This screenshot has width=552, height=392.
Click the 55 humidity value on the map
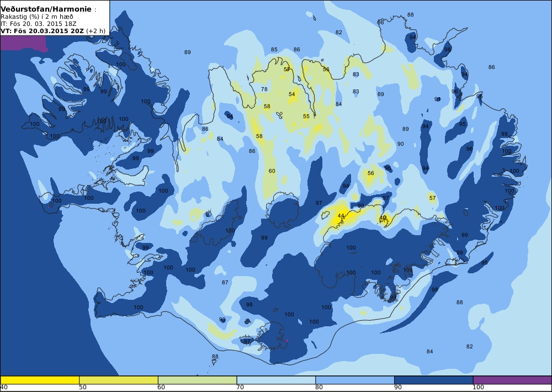click(x=306, y=116)
